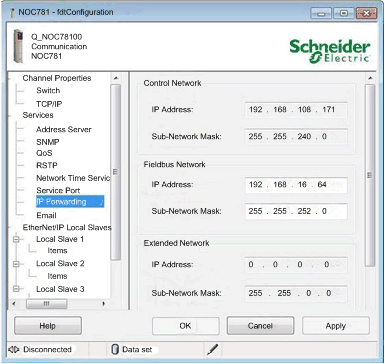Click the Schneider Electric logo
Viewport: 385px width, 364px height.
330,51
